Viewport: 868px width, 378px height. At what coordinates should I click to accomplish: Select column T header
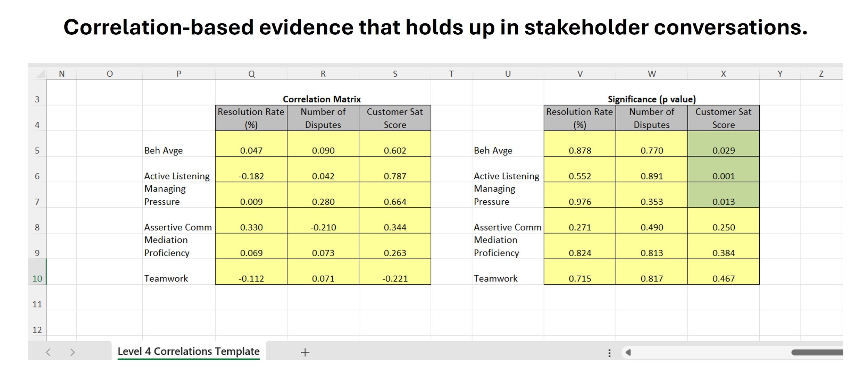[x=451, y=74]
